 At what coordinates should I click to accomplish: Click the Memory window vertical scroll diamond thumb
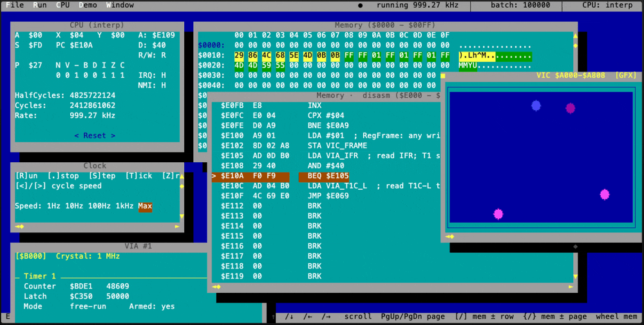pyautogui.click(x=575, y=46)
